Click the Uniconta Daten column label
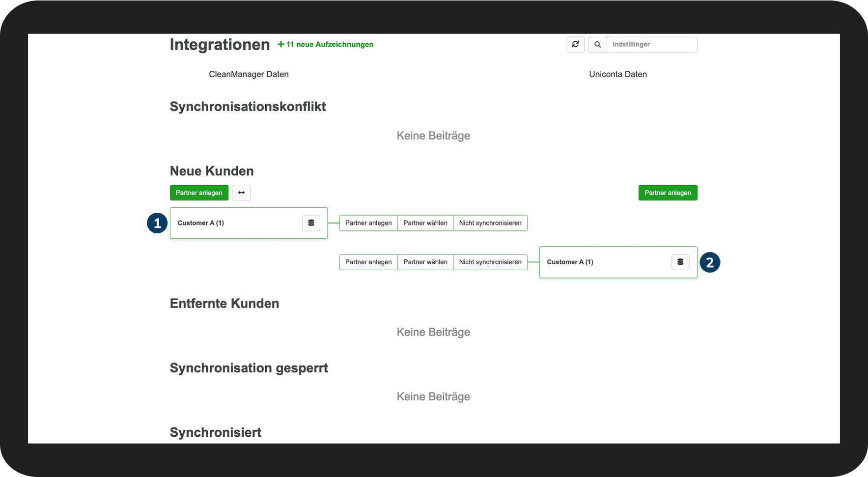 (x=618, y=74)
